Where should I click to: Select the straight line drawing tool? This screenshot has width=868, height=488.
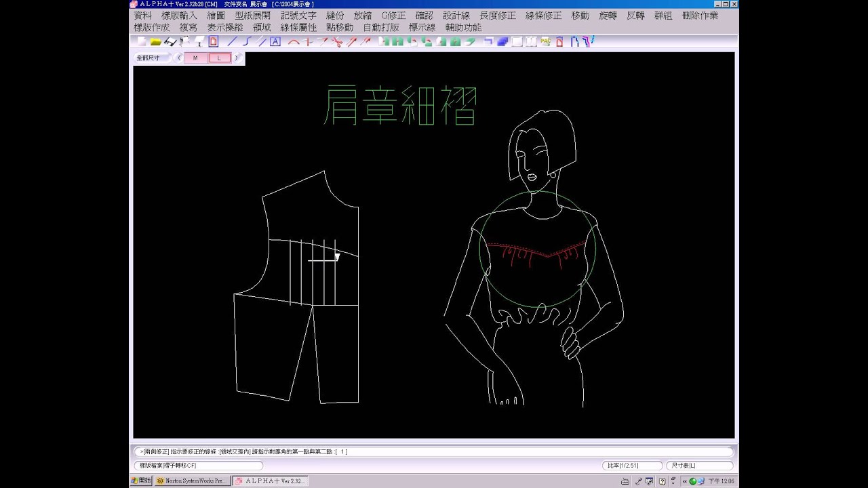pos(232,41)
